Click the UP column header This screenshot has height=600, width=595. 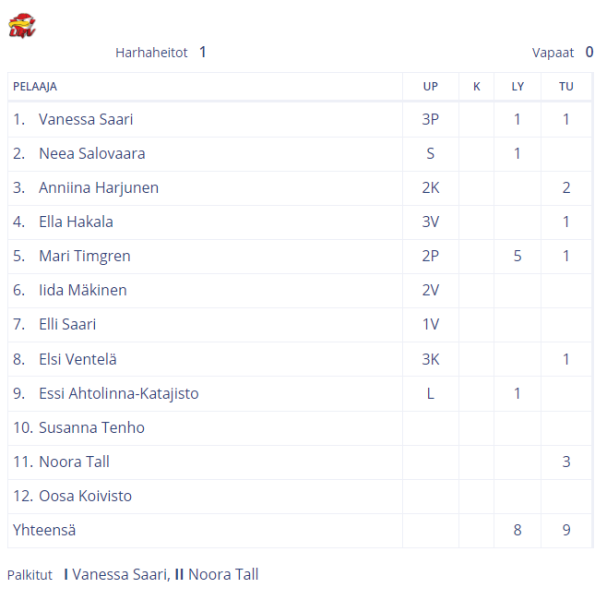tap(430, 86)
